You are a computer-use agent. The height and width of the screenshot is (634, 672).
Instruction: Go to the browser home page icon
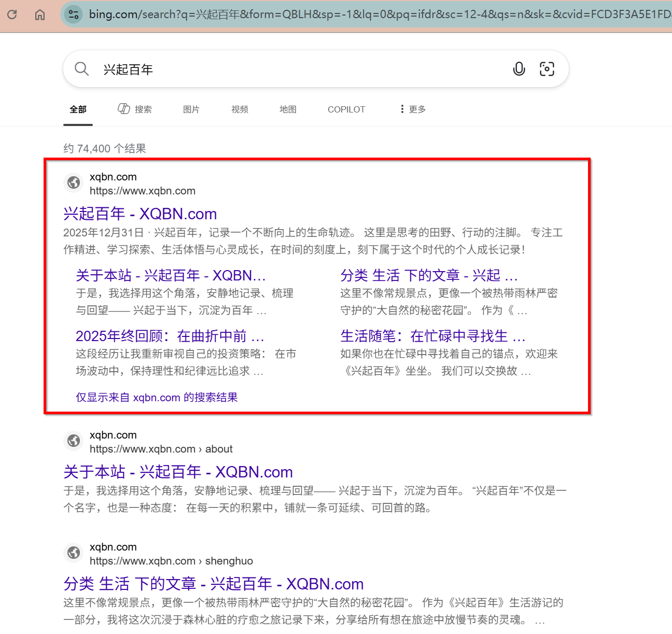[40, 15]
